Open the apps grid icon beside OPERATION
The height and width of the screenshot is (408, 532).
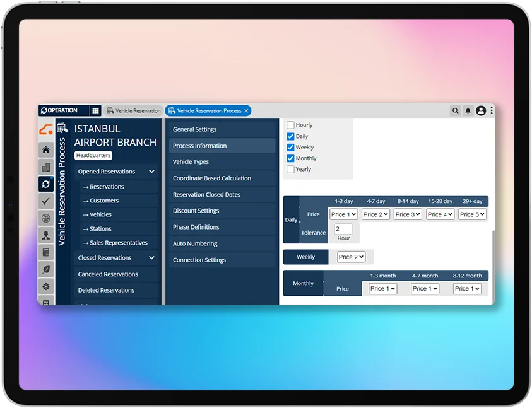[x=95, y=110]
